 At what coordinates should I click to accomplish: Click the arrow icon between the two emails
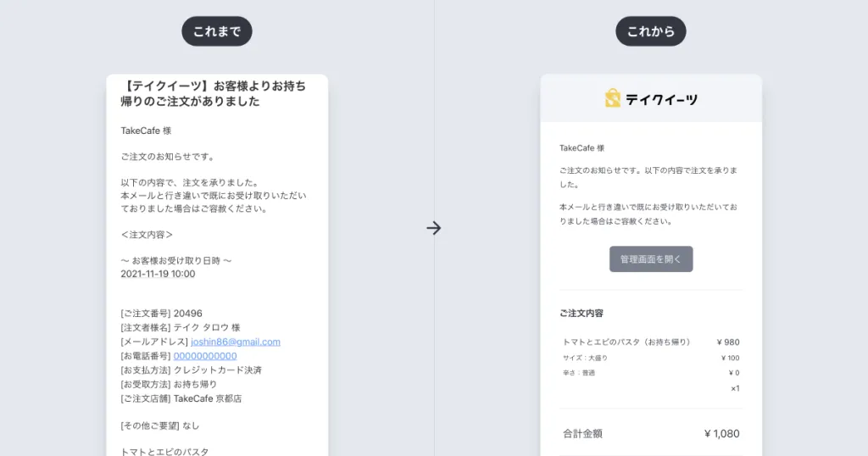pos(434,228)
